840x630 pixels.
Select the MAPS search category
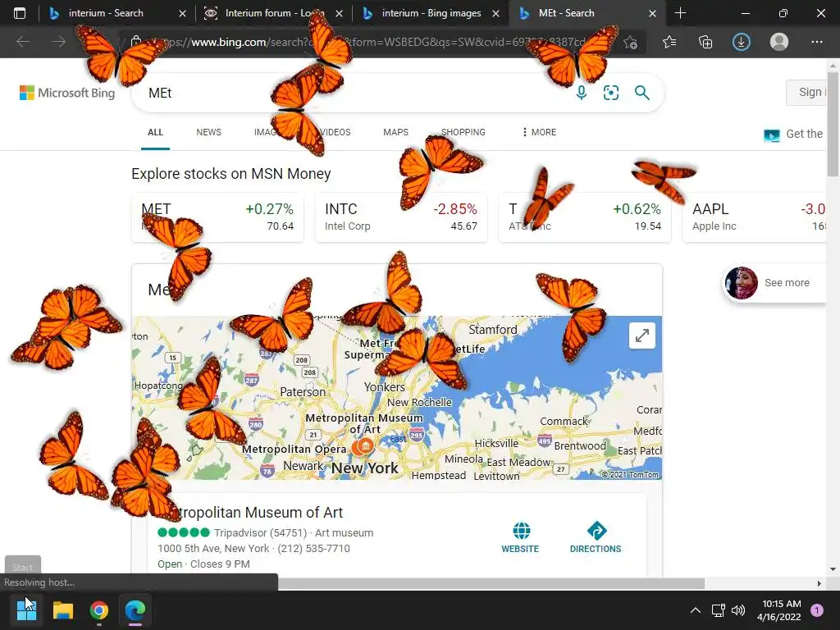[395, 132]
